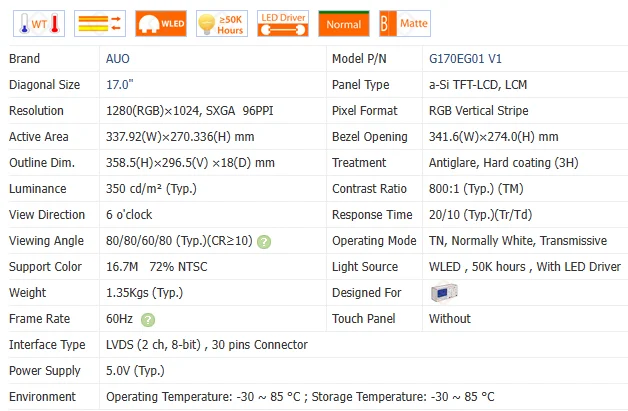Image resolution: width=628 pixels, height=411 pixels.
Task: Select the weight value 1.35Kgs (Typ.)
Action: 144,293
